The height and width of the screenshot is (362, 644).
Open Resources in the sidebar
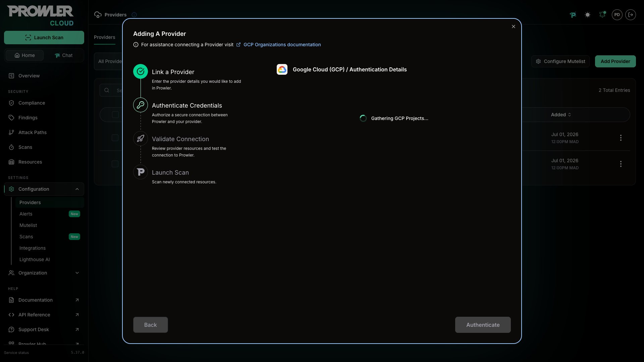pos(44,162)
